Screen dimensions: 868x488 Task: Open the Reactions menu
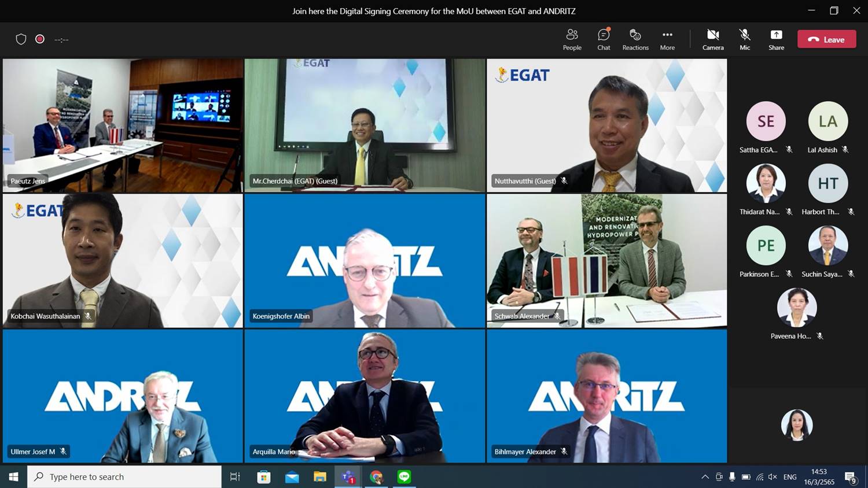[x=635, y=39]
